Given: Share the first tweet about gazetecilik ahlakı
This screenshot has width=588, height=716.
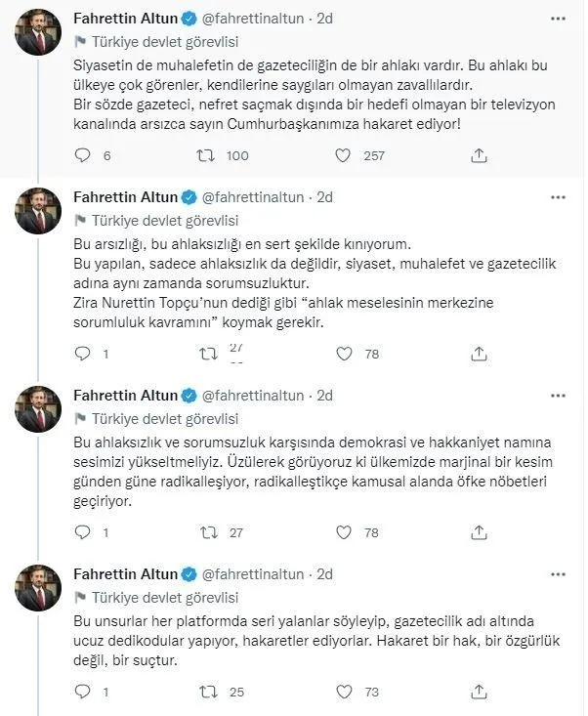Looking at the screenshot, I should pos(479,155).
